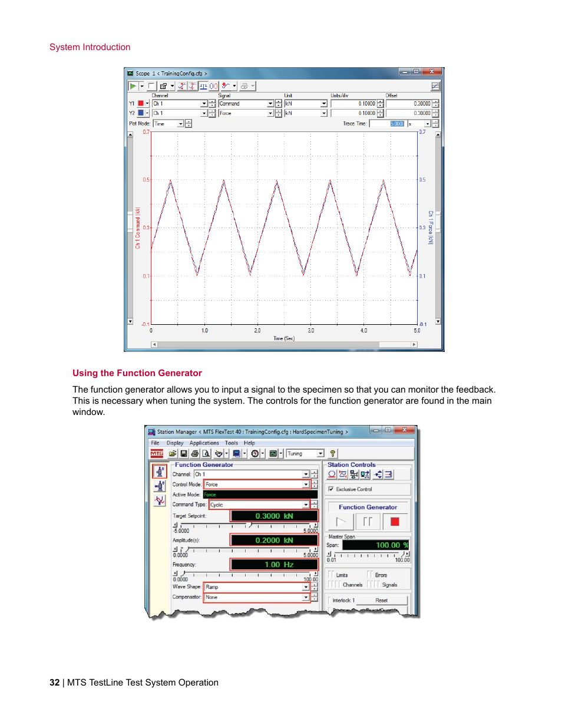Screen dimensions: 562x728
Task: Open the Tuning access level dropdown
Action: click(x=320, y=453)
